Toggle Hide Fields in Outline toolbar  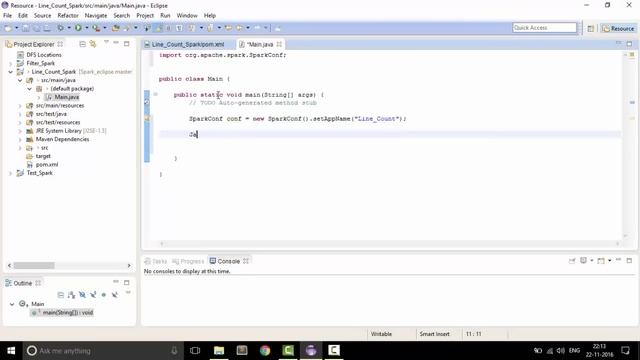click(x=82, y=295)
